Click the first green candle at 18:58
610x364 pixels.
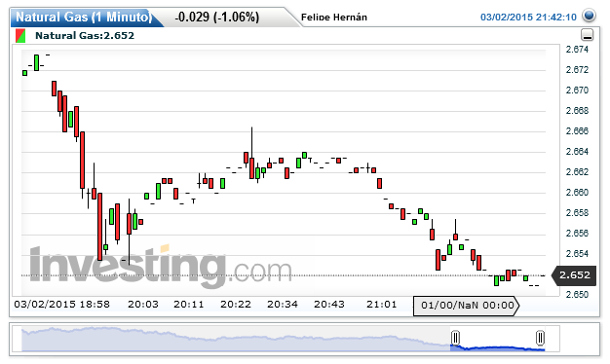coord(25,73)
